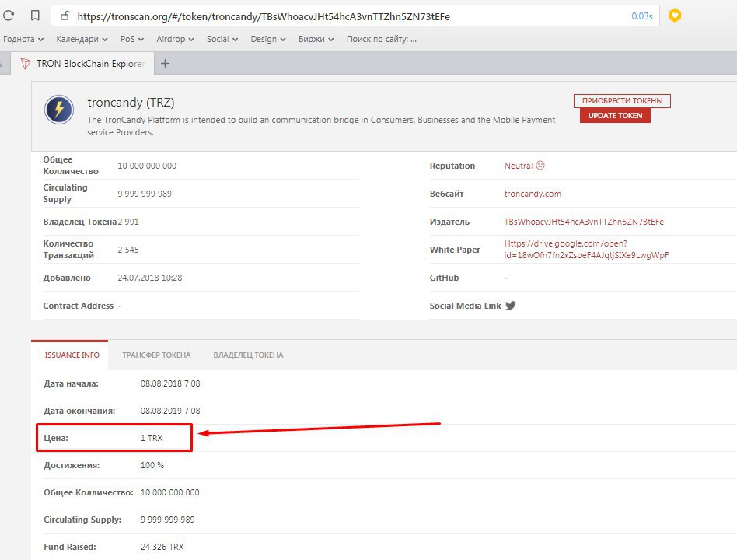This screenshot has height=560, width=737.
Task: Select the TRON BlockChain Explorer tab
Action: click(x=82, y=64)
